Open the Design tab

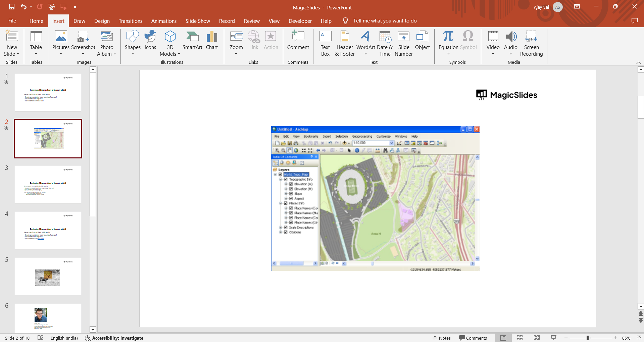pos(102,21)
